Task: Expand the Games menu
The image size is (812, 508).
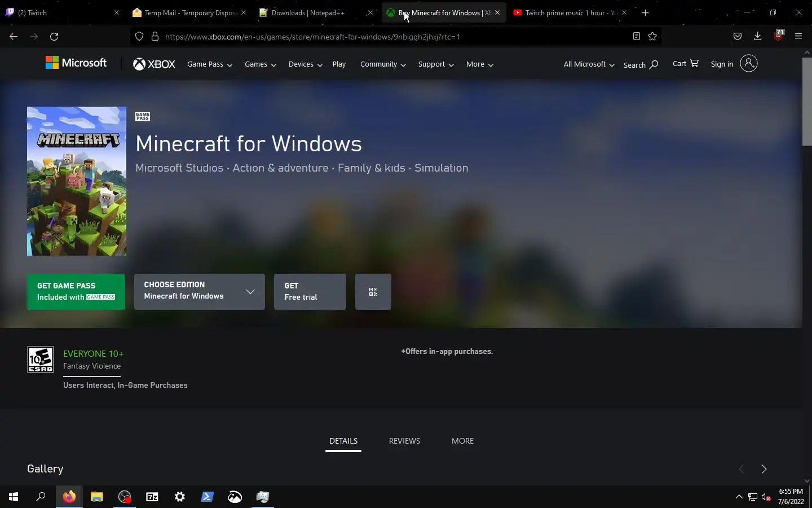Action: 261,64
